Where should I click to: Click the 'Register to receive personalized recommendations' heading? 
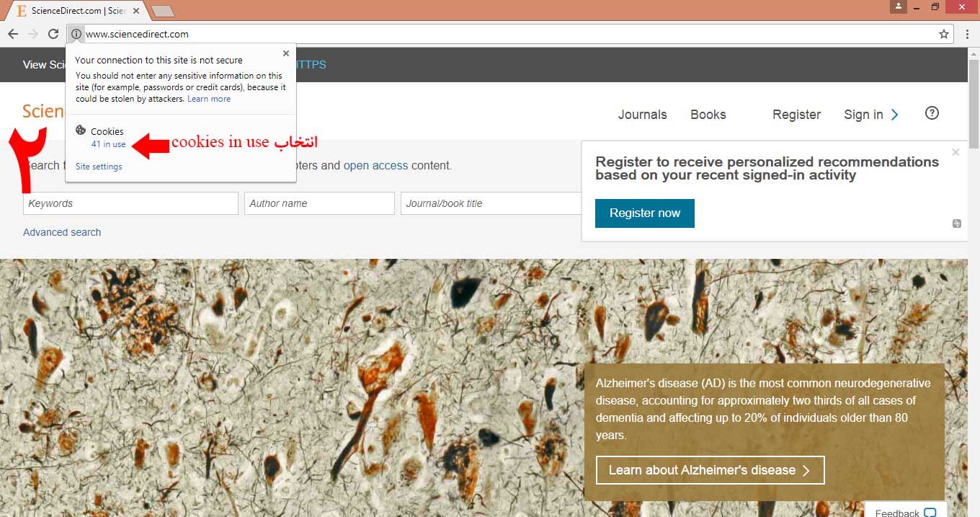click(767, 168)
